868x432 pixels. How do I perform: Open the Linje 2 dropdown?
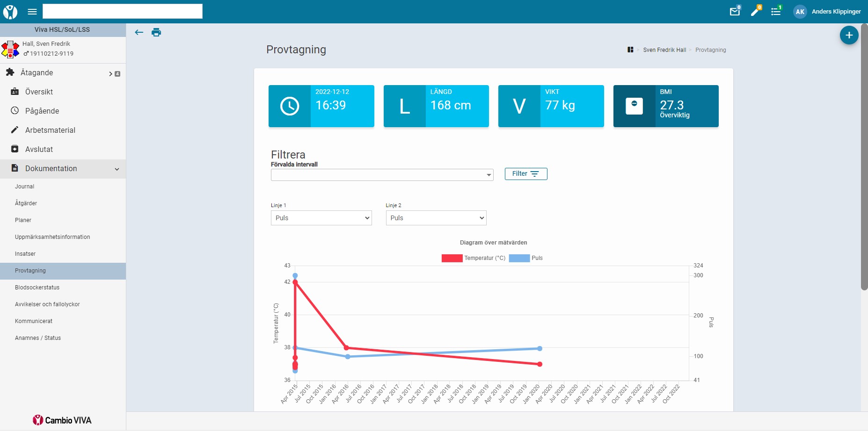click(436, 218)
